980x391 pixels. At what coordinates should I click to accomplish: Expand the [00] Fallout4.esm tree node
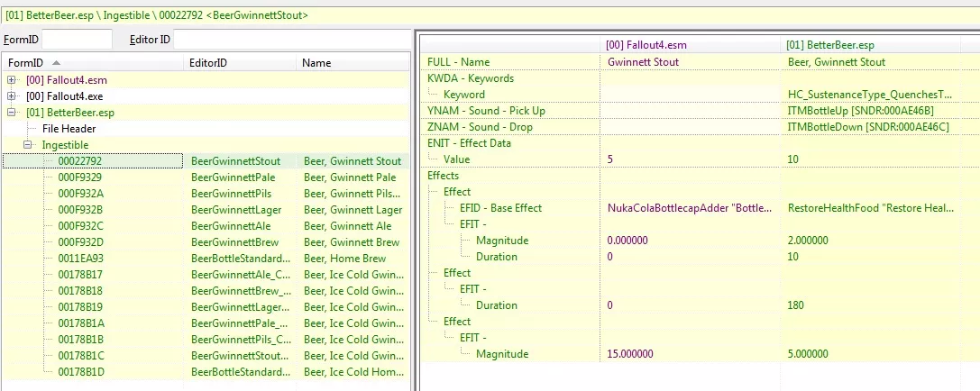[12, 80]
